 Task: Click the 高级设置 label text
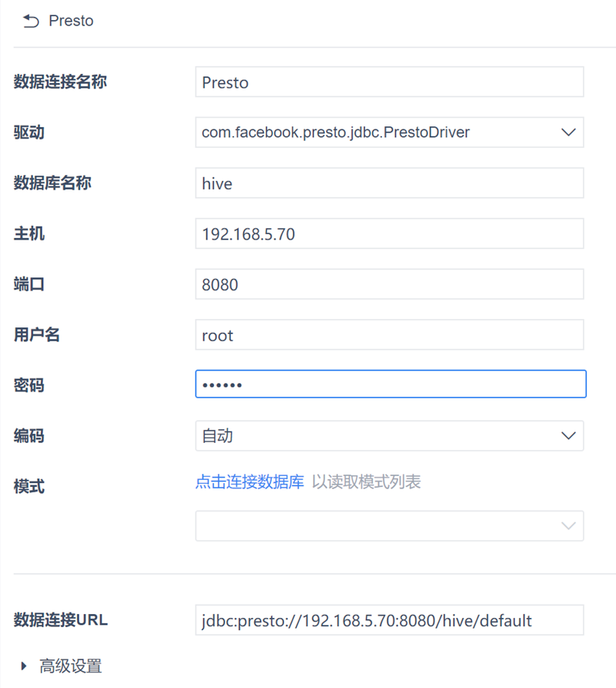pos(70,666)
